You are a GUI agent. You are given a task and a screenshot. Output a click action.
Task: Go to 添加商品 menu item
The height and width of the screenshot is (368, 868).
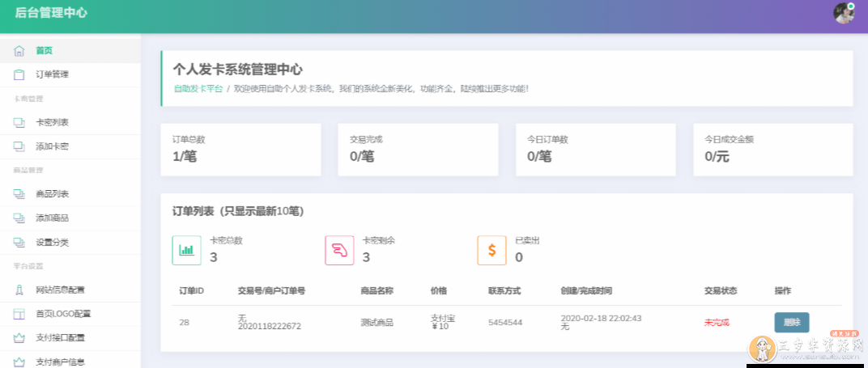tap(52, 218)
